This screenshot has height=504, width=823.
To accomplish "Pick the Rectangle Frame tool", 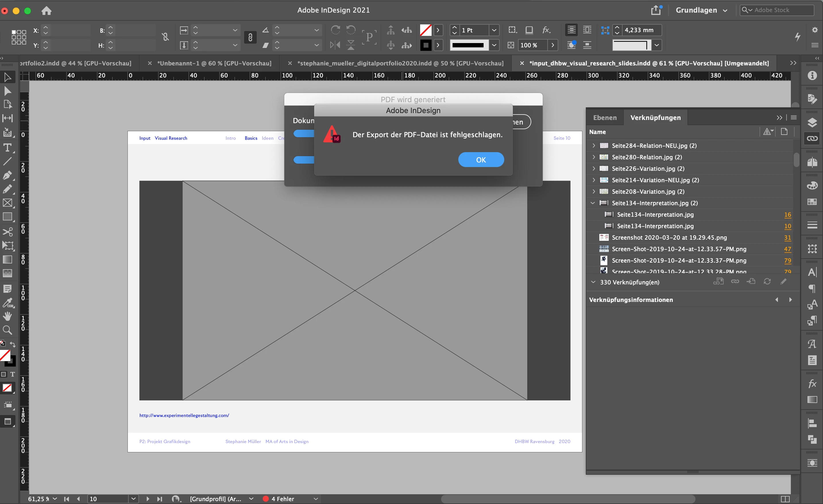I will coord(7,203).
